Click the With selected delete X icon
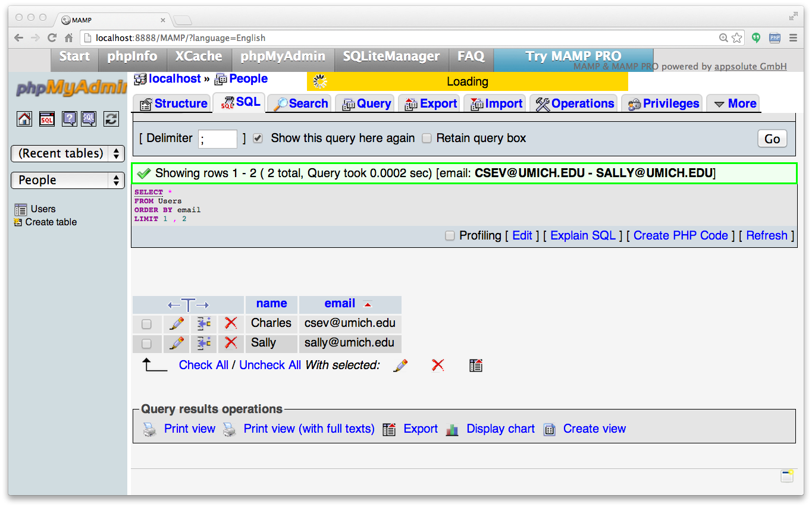The height and width of the screenshot is (507, 812). (438, 365)
